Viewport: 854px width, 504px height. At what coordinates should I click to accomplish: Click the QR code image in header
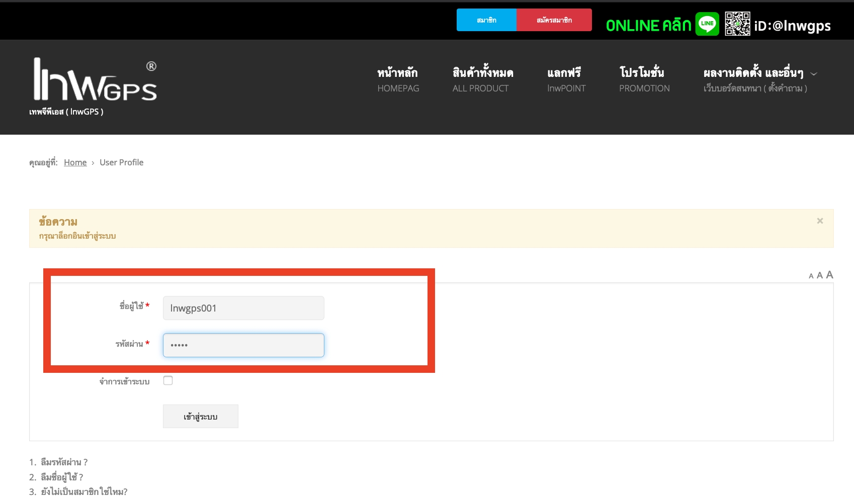coord(737,24)
